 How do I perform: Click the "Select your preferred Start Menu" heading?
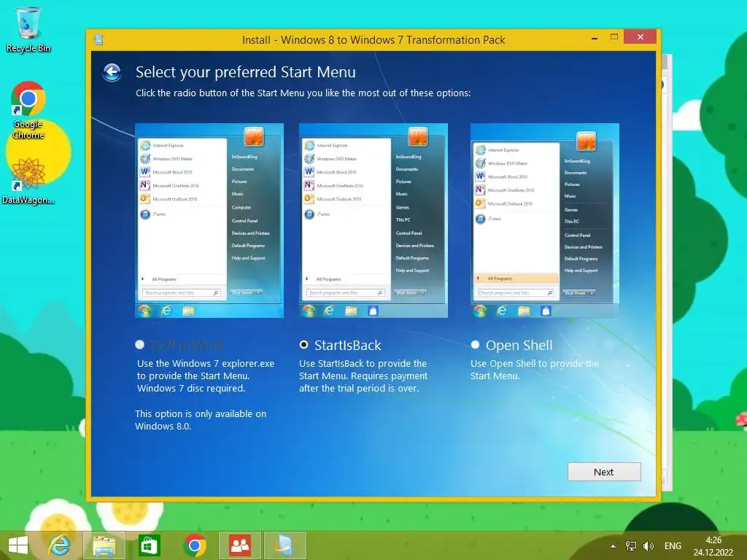[246, 72]
